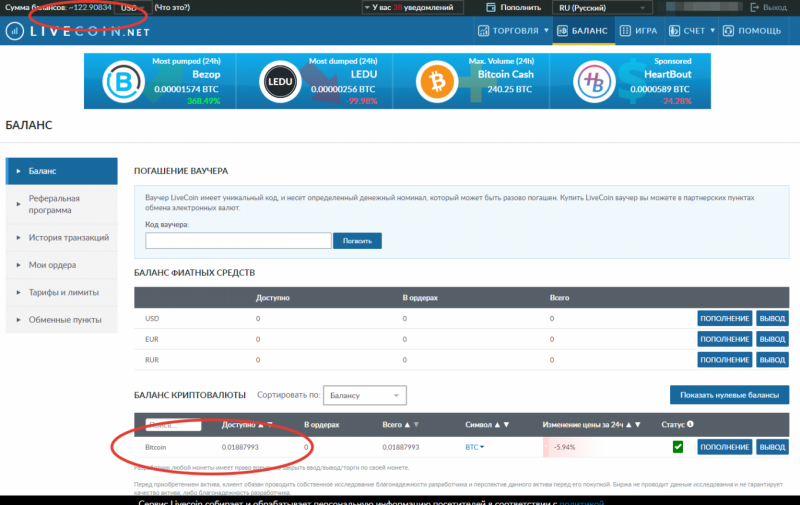Screen dimensions: 800x505
Task: Click Пополнение button for EUR
Action: click(724, 339)
